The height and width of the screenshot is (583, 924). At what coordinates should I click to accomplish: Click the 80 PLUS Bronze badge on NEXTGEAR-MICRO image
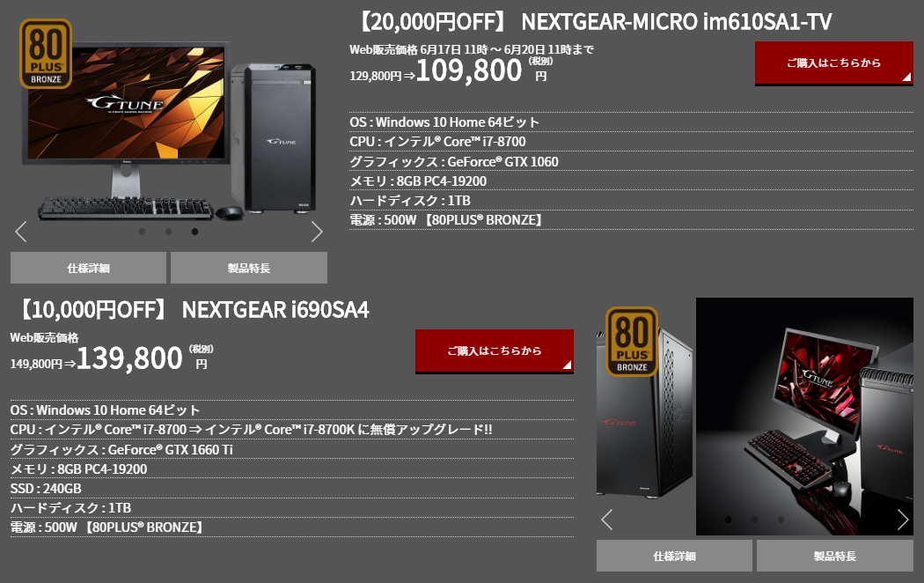[x=46, y=54]
